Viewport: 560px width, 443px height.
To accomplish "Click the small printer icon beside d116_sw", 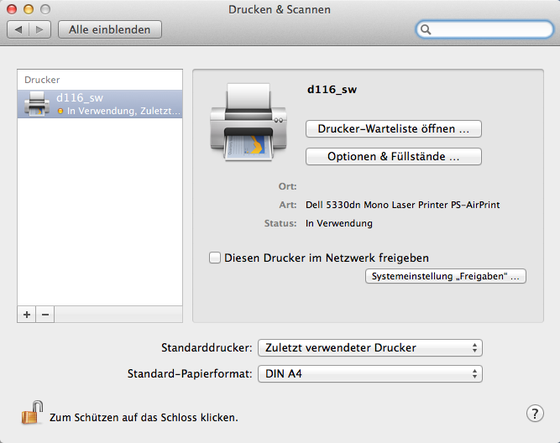I will click(36, 104).
